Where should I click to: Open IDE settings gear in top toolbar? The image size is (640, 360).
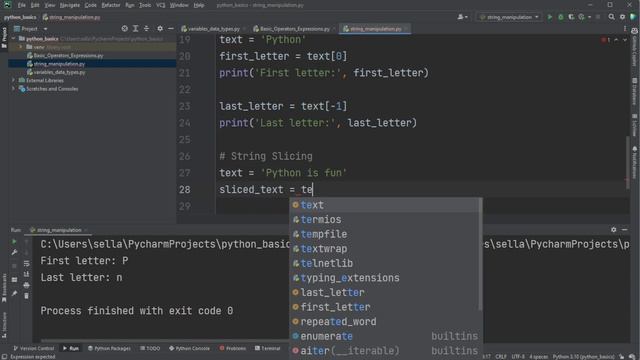pos(622,17)
